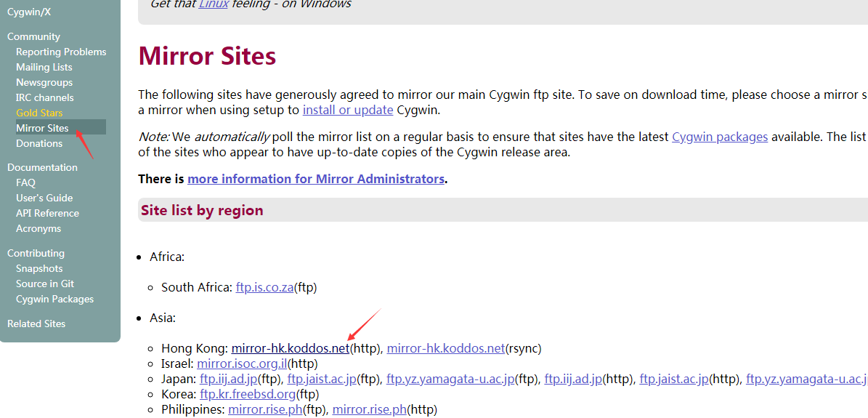Open the FAQ documentation link

pyautogui.click(x=25, y=182)
